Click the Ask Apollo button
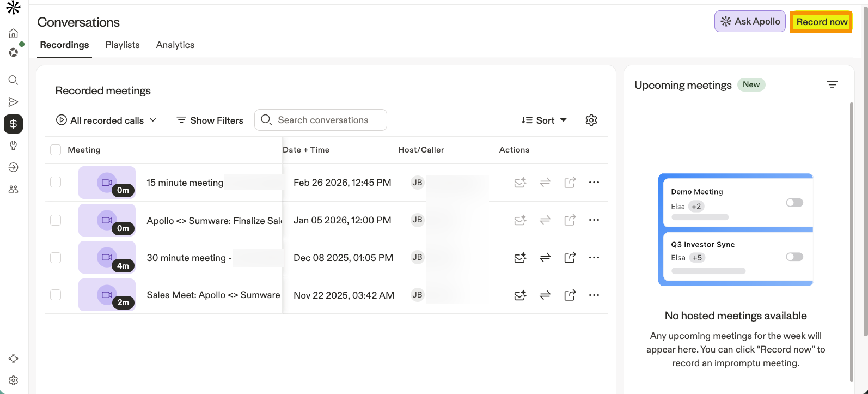 [x=750, y=21]
